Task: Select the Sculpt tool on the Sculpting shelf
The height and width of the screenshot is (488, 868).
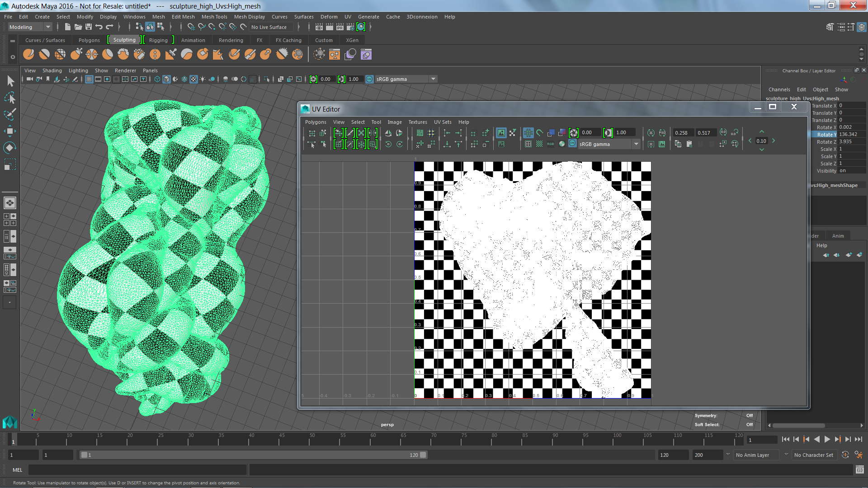Action: tap(28, 55)
